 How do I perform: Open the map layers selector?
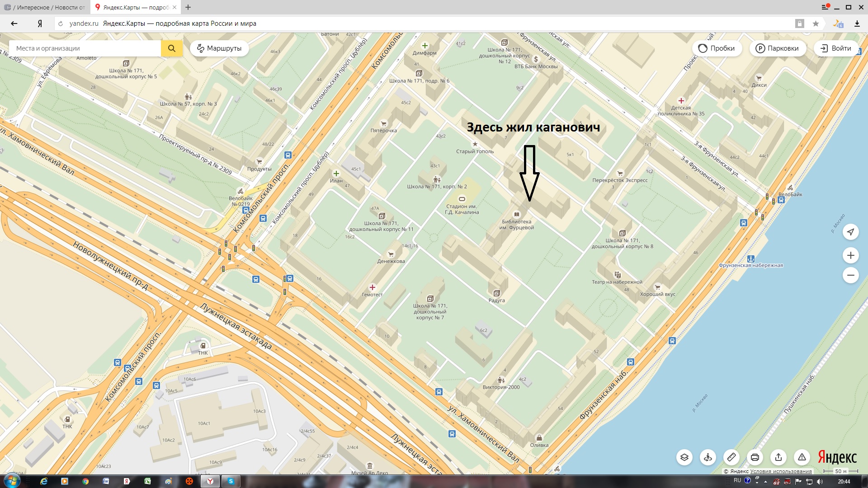684,457
